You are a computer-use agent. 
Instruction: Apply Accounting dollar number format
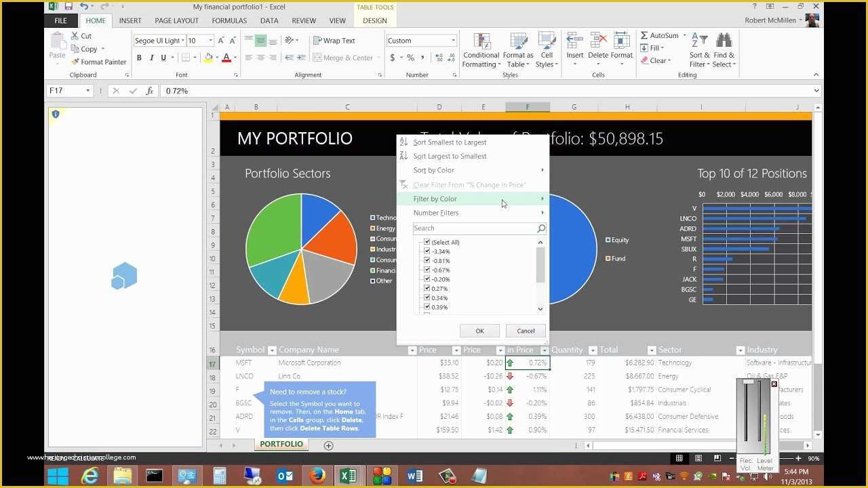pyautogui.click(x=392, y=58)
